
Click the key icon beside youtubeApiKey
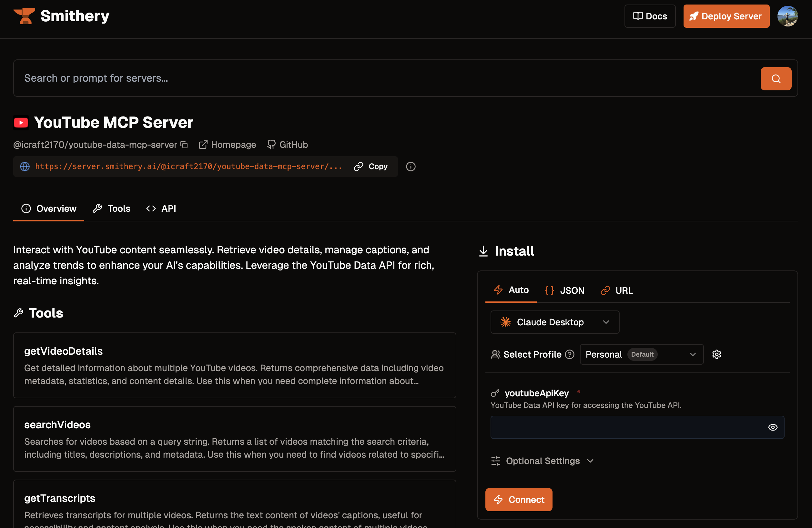(x=495, y=393)
